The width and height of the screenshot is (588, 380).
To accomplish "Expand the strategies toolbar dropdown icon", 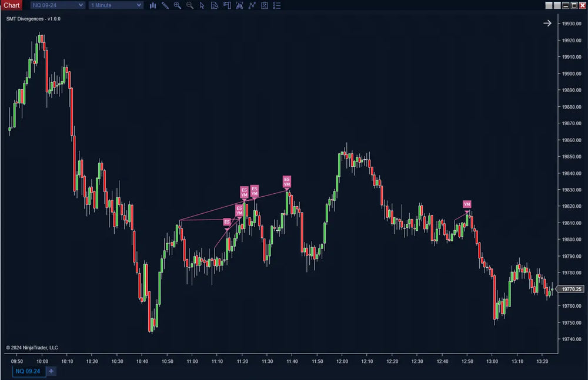I will [x=252, y=5].
